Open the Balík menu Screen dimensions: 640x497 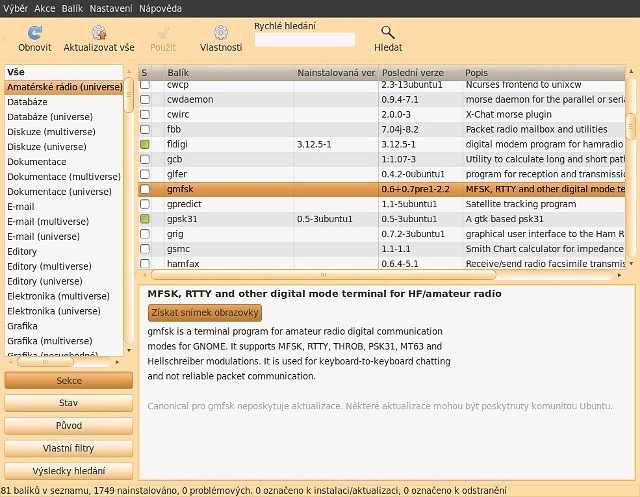click(x=72, y=7)
